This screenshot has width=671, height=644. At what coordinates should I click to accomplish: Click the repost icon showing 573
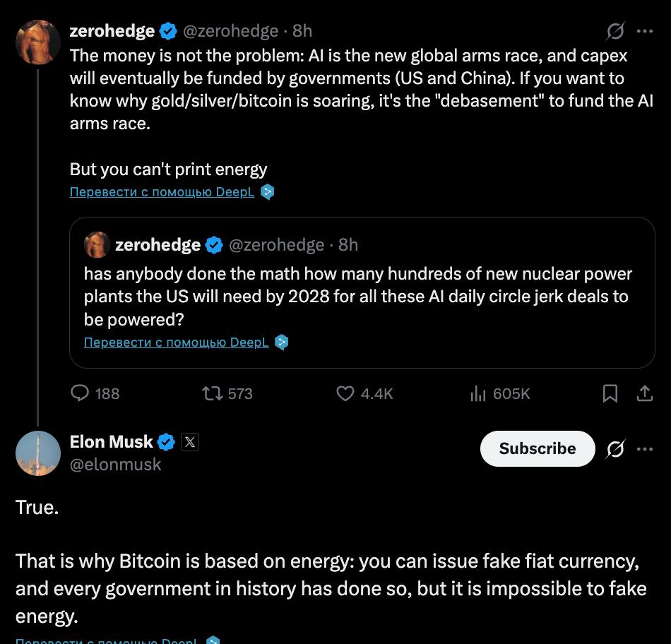[x=212, y=393]
